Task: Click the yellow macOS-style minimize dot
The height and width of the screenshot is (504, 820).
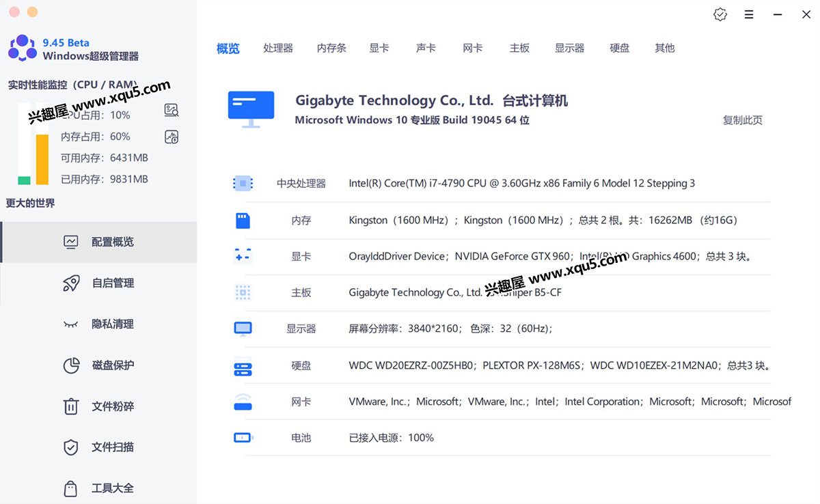Action: coord(32,12)
